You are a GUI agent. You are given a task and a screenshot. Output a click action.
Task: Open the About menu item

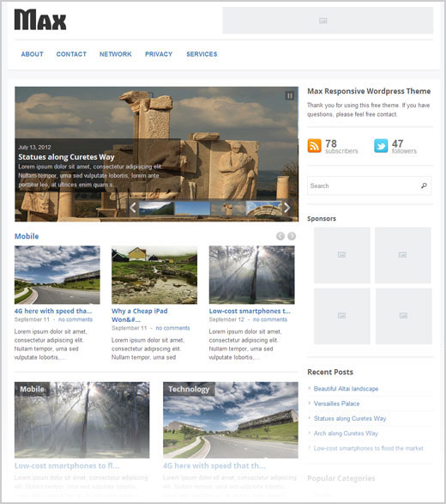pos(32,54)
